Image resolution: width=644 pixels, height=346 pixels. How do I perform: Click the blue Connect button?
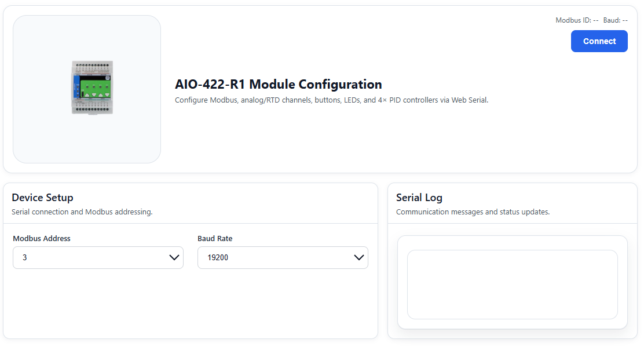(599, 41)
